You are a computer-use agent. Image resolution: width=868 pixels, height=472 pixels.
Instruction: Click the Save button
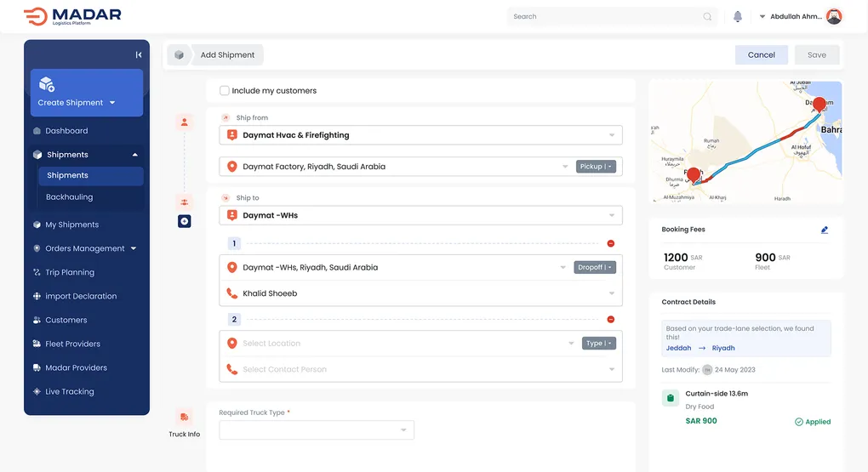tap(817, 54)
